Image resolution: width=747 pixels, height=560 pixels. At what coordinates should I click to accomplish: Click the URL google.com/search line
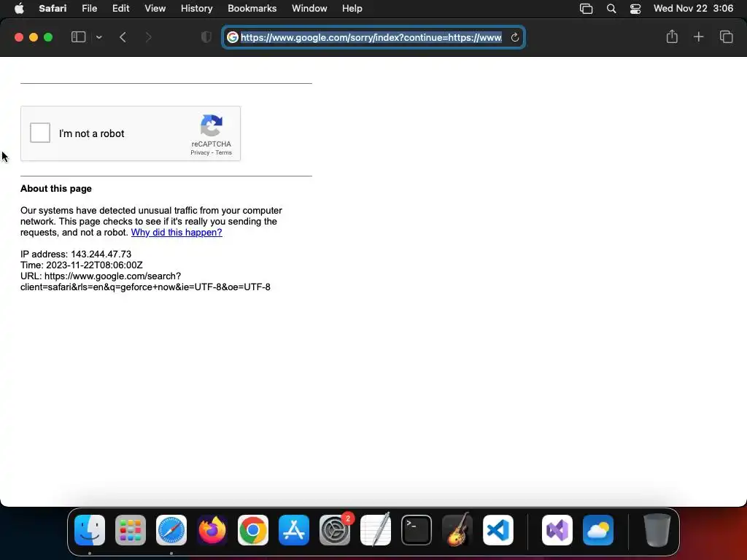coord(145,281)
